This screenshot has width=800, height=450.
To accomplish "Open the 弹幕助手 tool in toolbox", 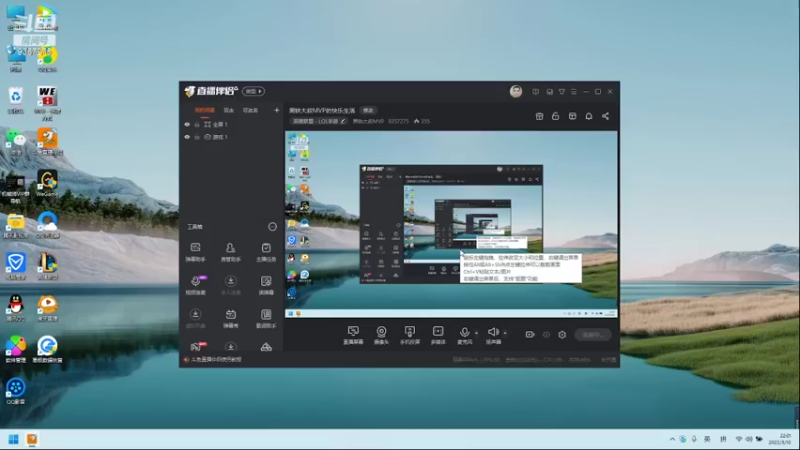I will click(195, 252).
